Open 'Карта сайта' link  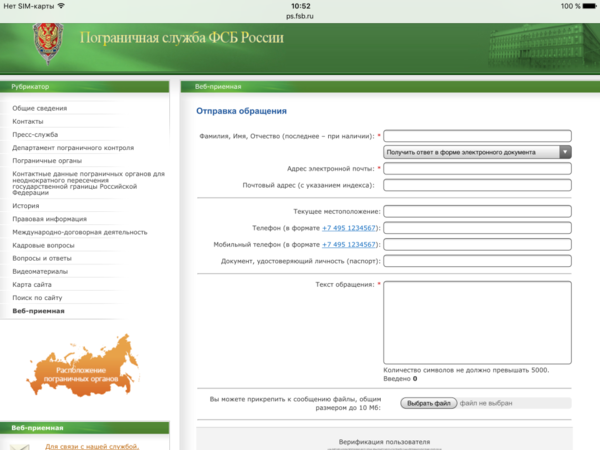point(34,284)
